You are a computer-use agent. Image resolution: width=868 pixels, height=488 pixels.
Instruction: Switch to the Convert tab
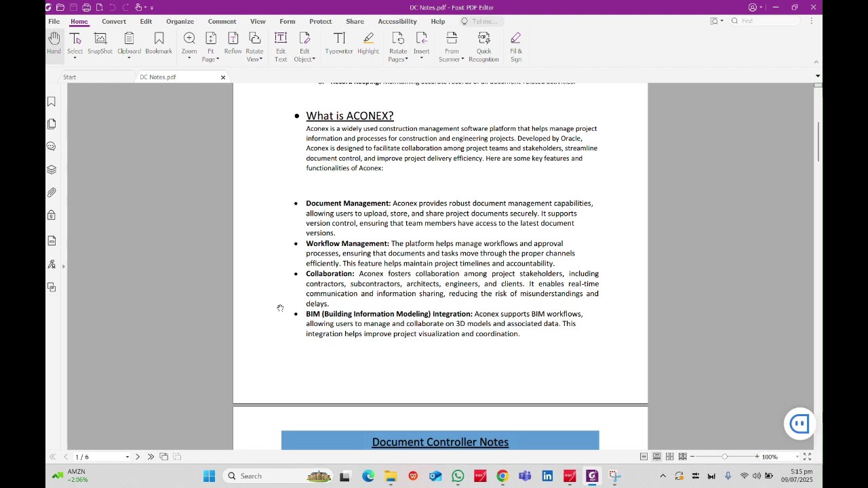point(114,21)
